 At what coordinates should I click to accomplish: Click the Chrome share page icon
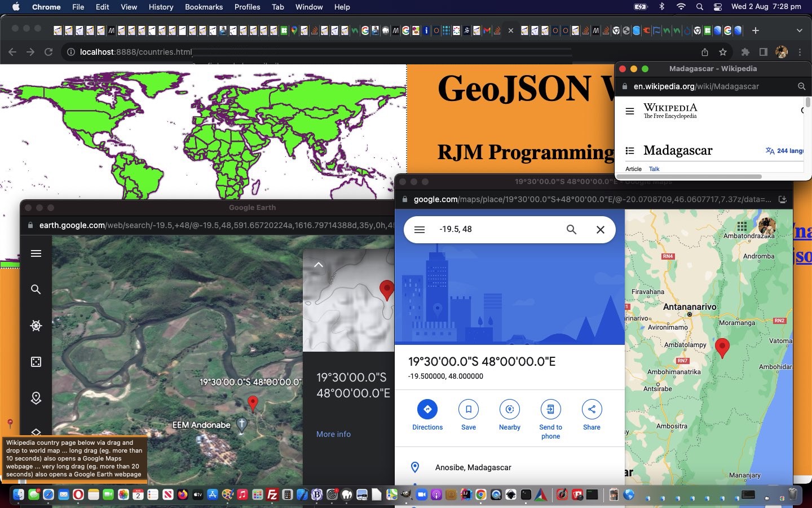[705, 52]
